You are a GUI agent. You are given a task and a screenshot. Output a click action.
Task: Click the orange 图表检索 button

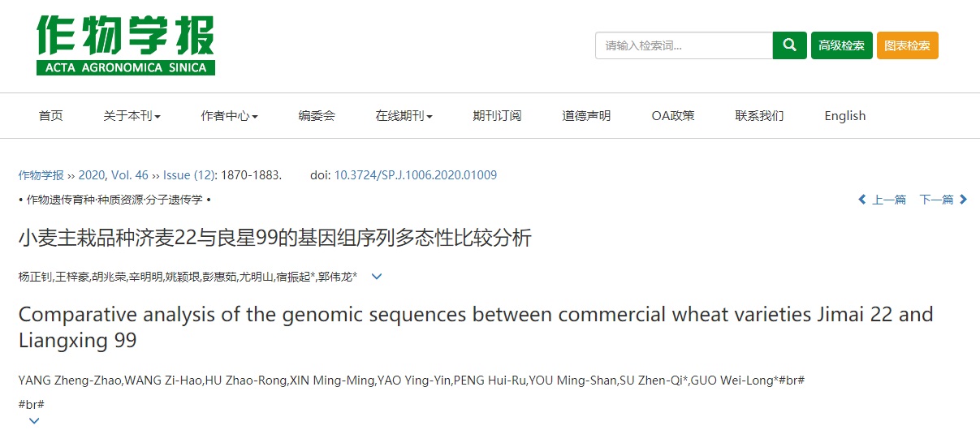point(908,45)
